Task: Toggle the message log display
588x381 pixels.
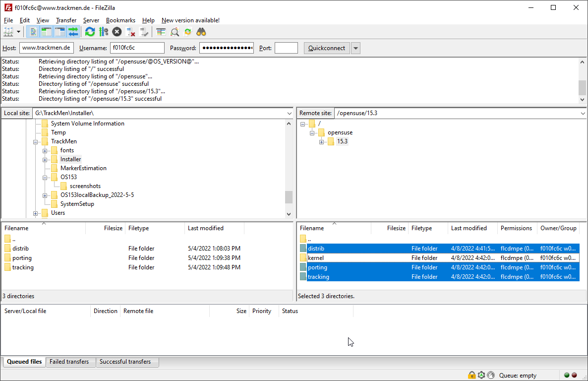Action: (33, 31)
